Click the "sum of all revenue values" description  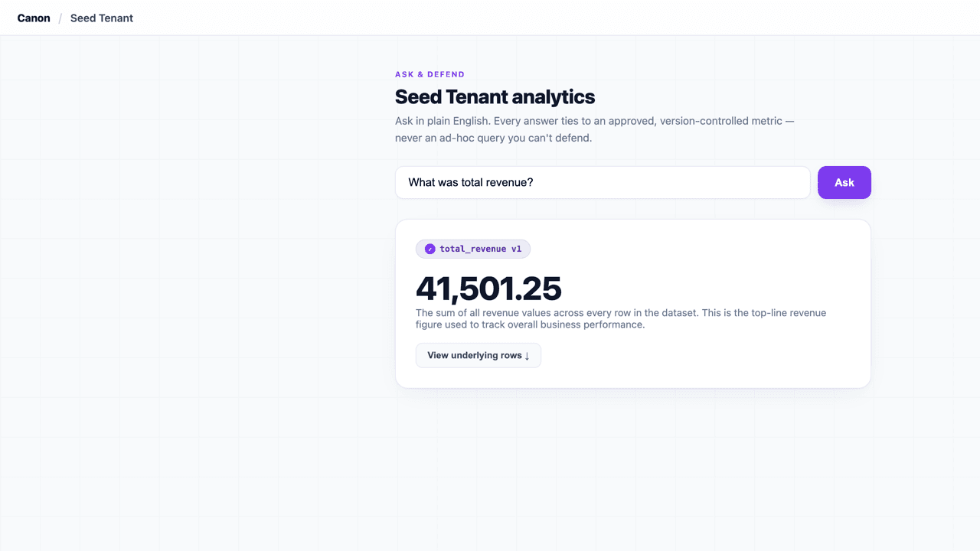(x=621, y=313)
